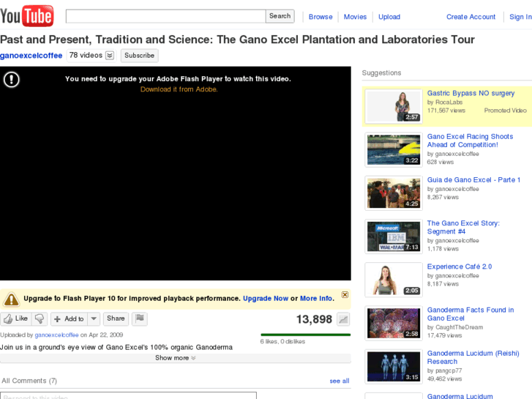532x399 pixels.
Task: Click Promoted Video label
Action: coord(505,111)
